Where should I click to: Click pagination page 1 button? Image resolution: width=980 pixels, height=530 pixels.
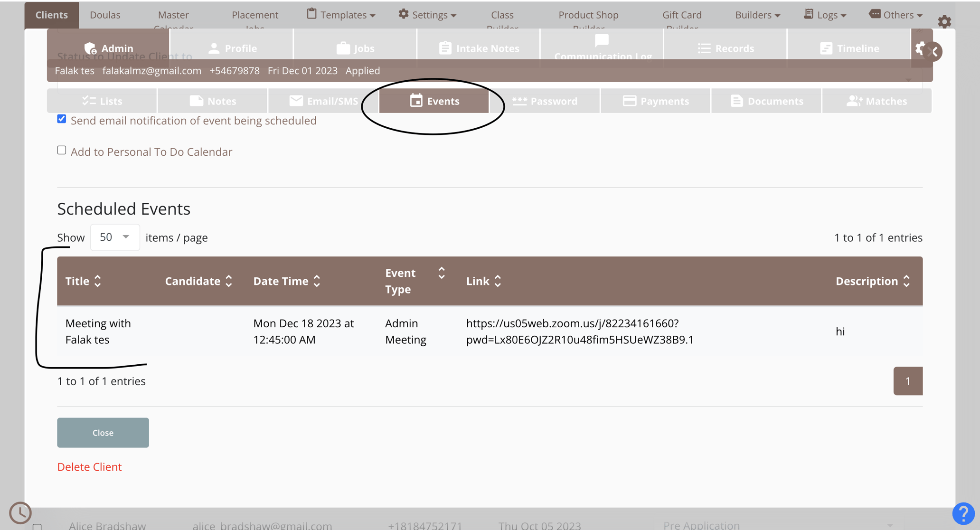click(907, 380)
